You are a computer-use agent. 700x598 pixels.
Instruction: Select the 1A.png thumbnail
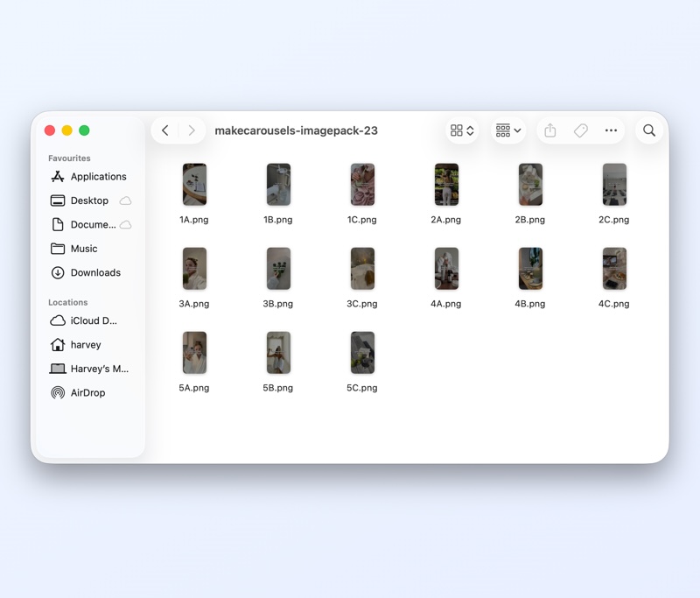pyautogui.click(x=194, y=185)
